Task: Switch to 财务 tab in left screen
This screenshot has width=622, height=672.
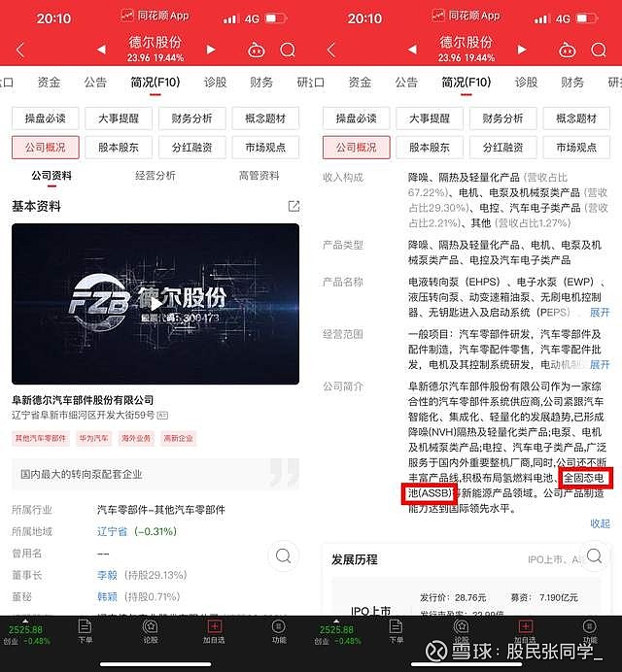Action: 261,83
